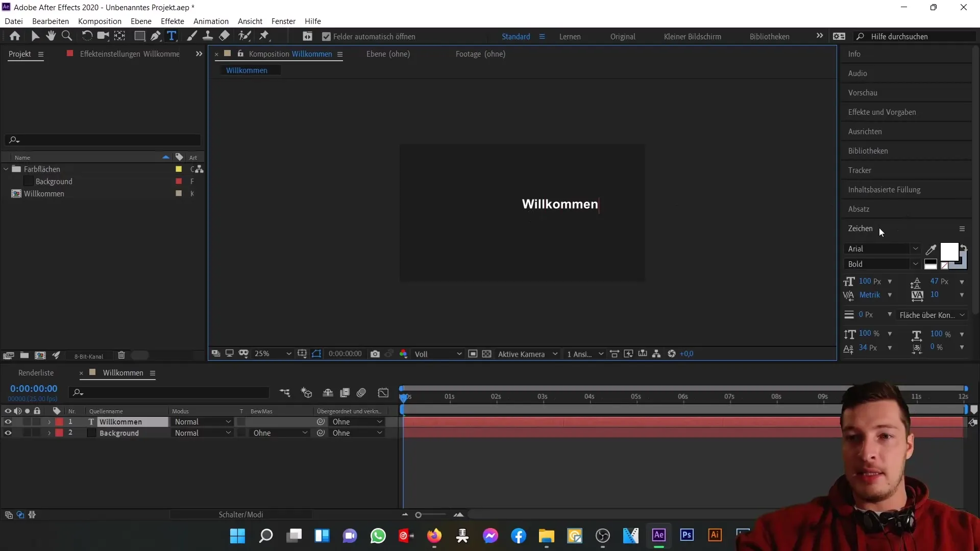The image size is (980, 551).
Task: Toggle the audio column header icon
Action: tap(18, 411)
